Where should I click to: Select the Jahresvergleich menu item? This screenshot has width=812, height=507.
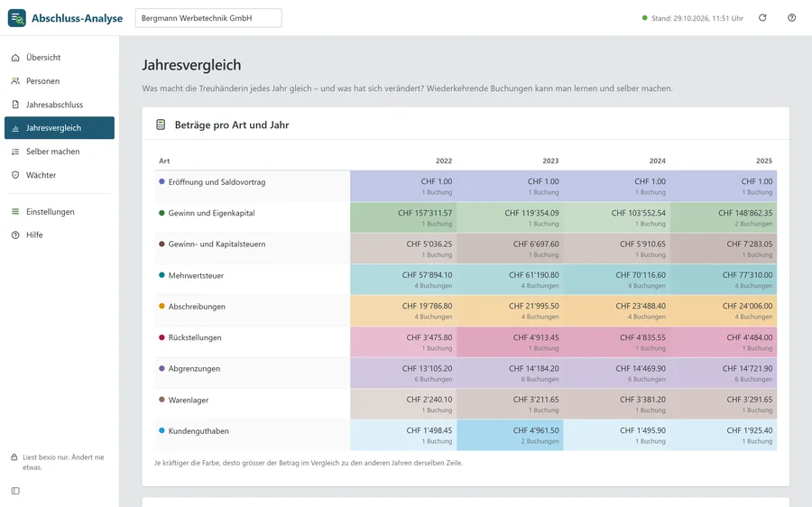point(60,128)
